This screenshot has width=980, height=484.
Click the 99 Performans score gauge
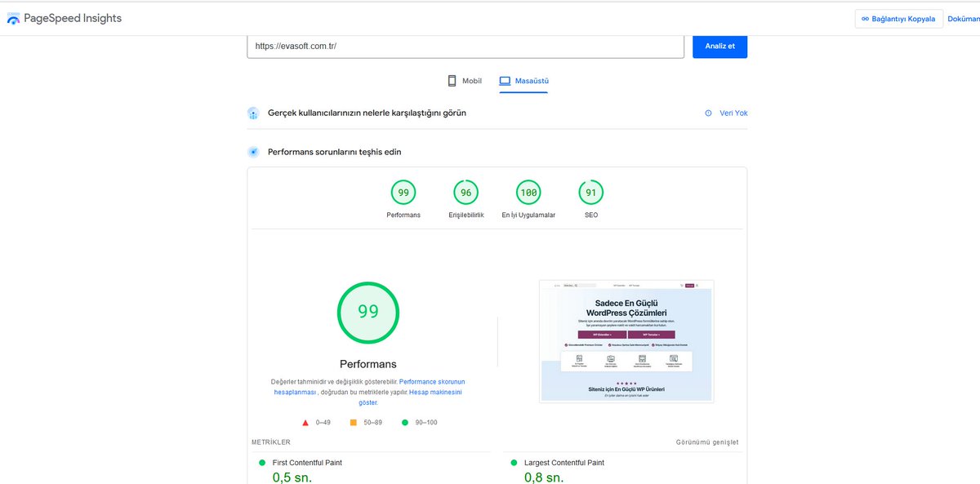point(368,313)
